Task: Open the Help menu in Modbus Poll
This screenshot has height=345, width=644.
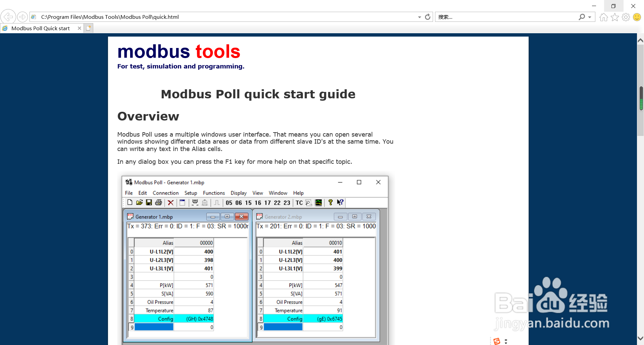Action: (298, 193)
